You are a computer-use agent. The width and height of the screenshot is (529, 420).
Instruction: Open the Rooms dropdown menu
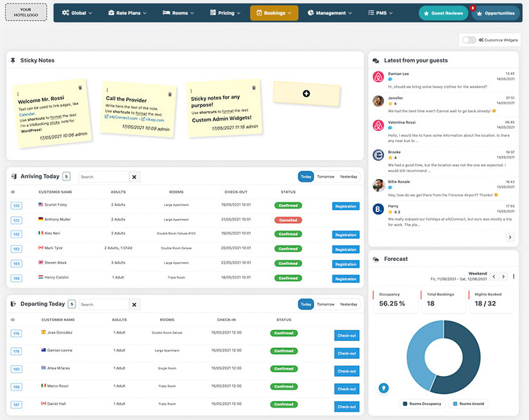(178, 13)
